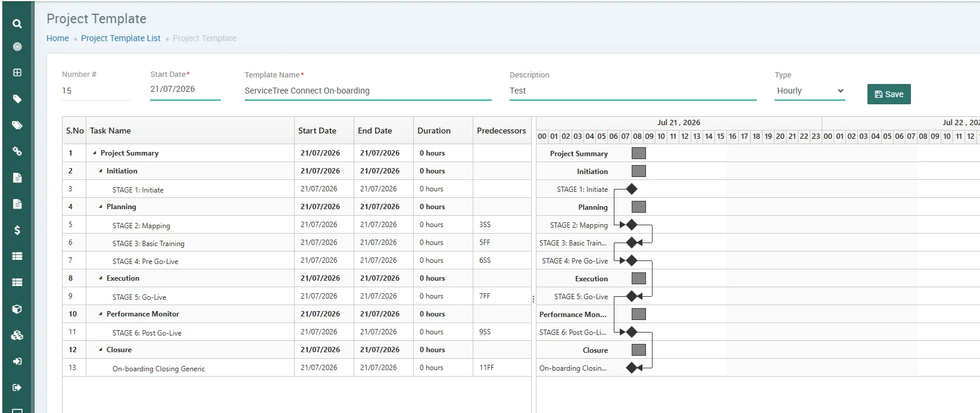Click the STAGE 4: Pre Go-Live milestone diamond
Screen dimensions: 980x413
632,260
